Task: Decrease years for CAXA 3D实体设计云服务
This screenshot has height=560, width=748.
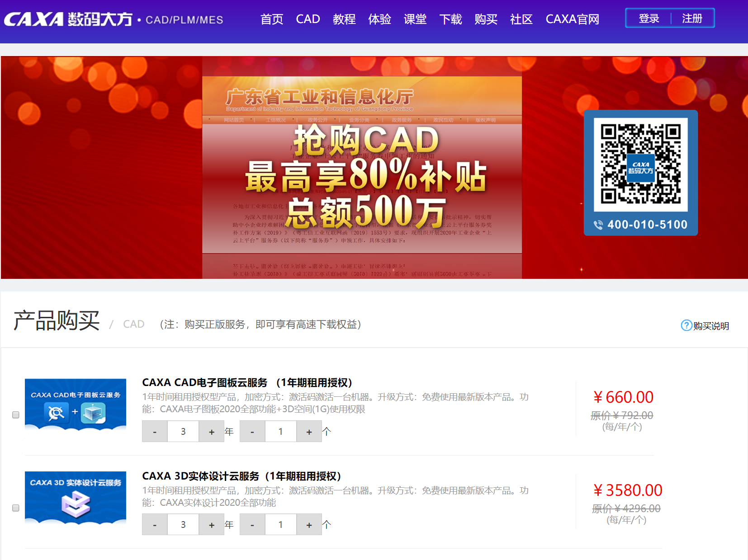Action: click(x=155, y=524)
